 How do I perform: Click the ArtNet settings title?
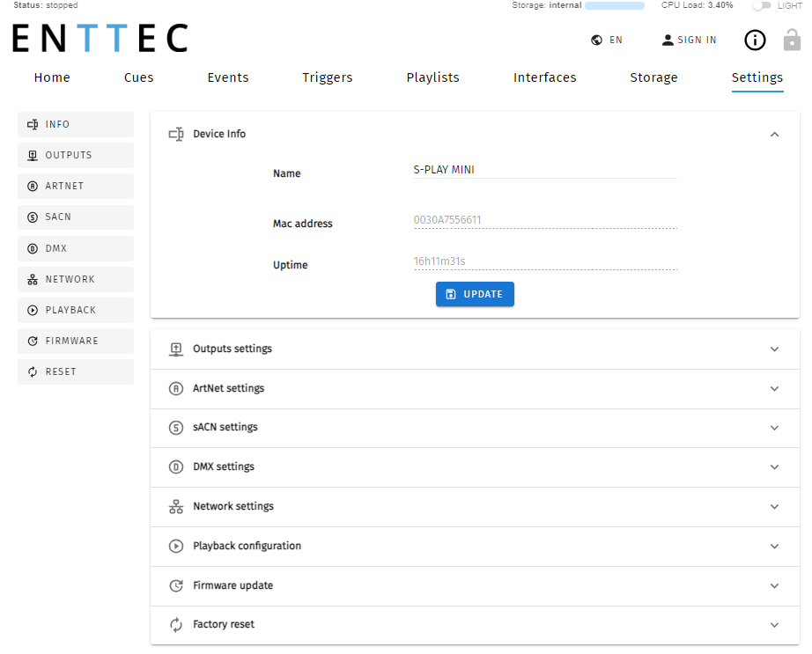tap(228, 388)
